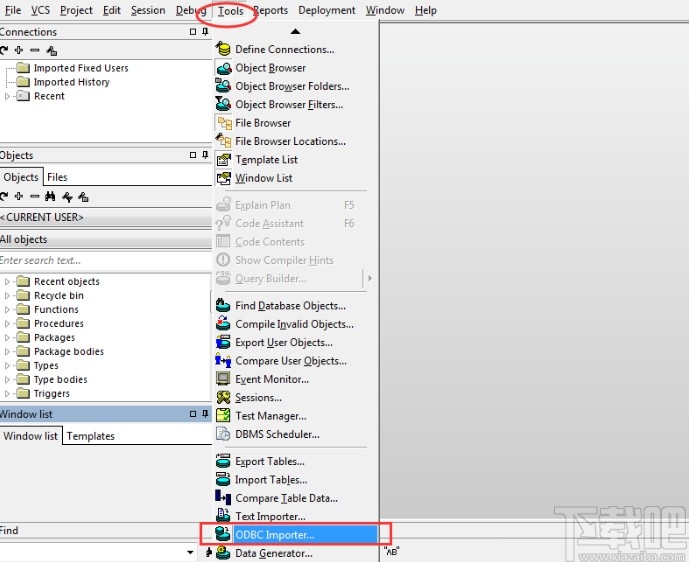The height and width of the screenshot is (562, 689).
Task: Switch to the Templates tab
Action: pos(91,436)
